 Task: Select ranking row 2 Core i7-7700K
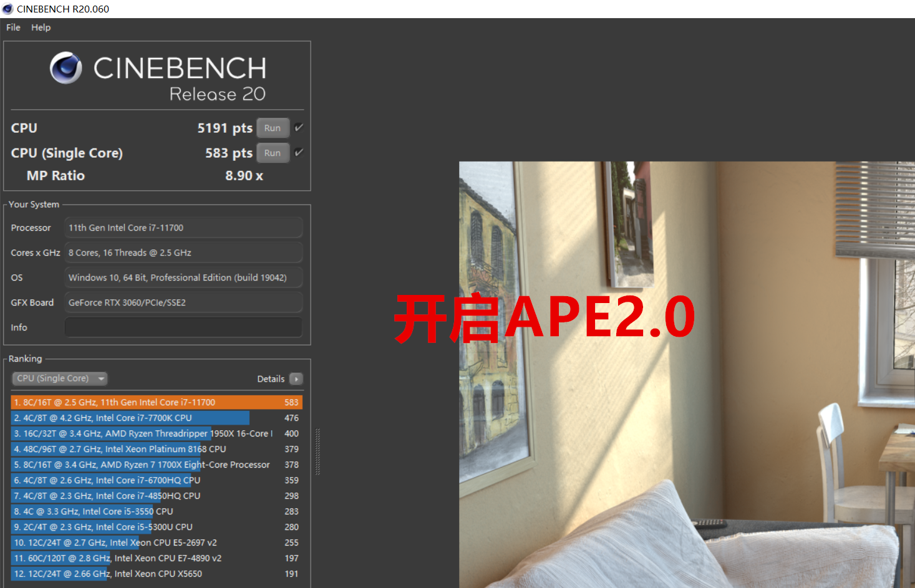click(x=157, y=418)
